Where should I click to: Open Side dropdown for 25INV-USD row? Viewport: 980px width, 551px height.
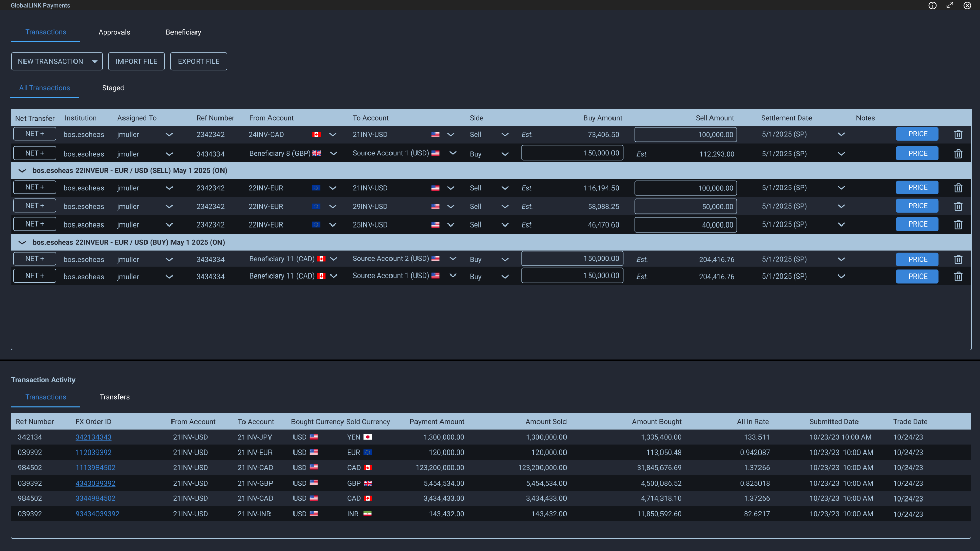click(505, 225)
